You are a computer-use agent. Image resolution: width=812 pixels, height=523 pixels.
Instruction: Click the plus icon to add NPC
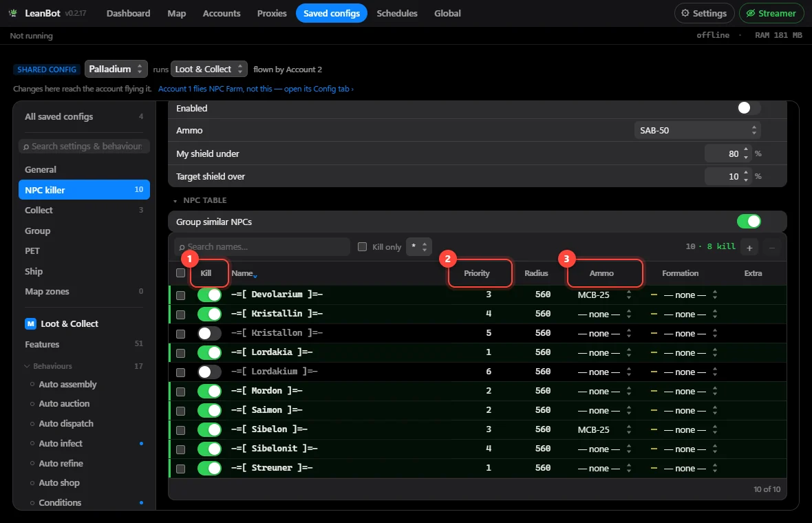click(749, 248)
